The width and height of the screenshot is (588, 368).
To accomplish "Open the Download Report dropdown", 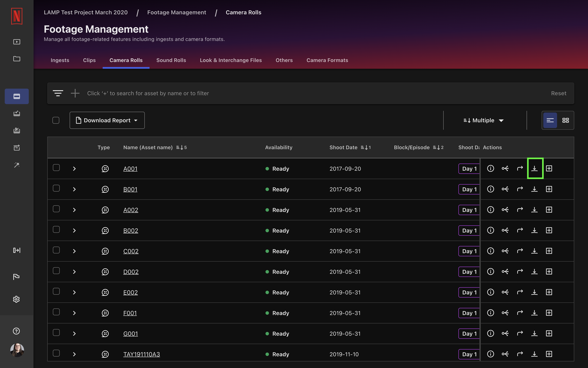I will pos(107,120).
